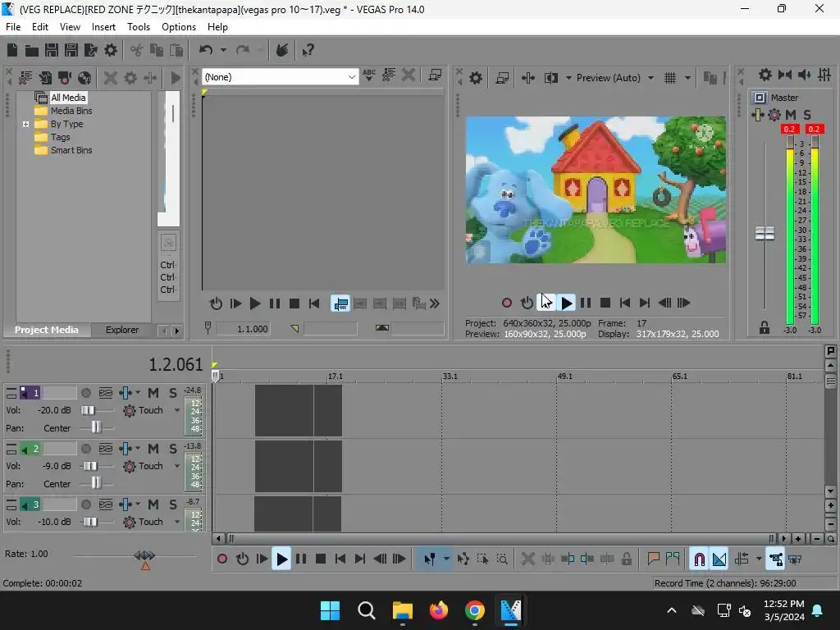Viewport: 840px width, 630px height.
Task: Select Media Bins in the tree
Action: pos(71,111)
